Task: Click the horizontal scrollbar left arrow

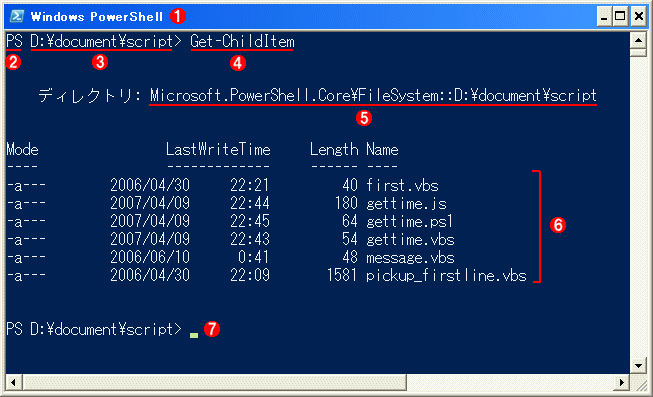Action: pyautogui.click(x=13, y=382)
